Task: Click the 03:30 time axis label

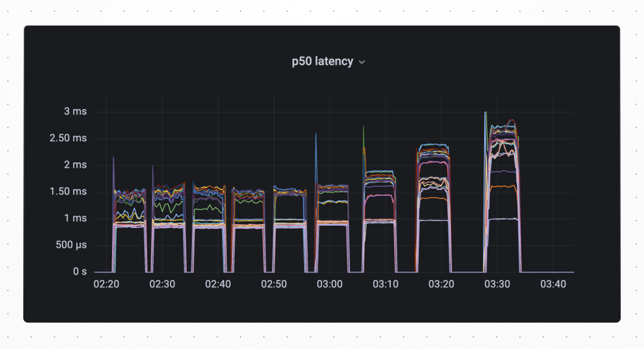Action: pyautogui.click(x=497, y=284)
